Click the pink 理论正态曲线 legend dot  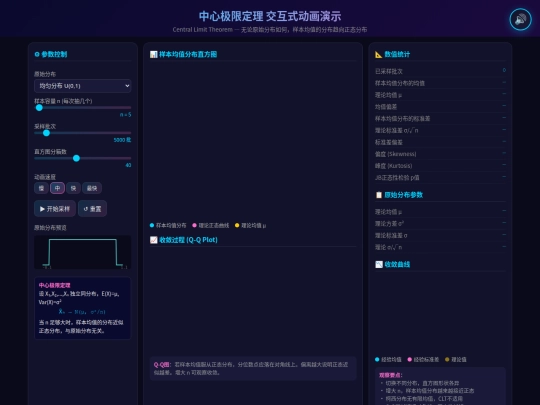pos(194,225)
